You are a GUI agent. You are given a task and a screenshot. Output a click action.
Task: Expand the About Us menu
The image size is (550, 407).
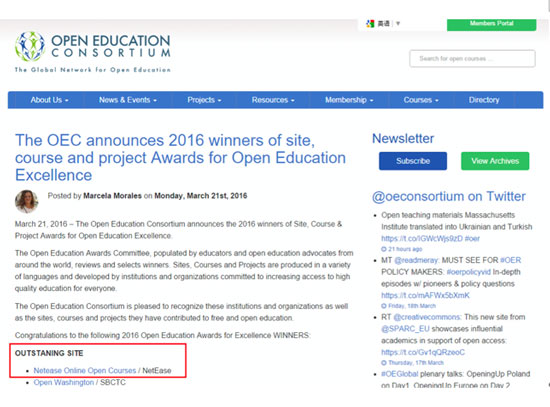(49, 100)
